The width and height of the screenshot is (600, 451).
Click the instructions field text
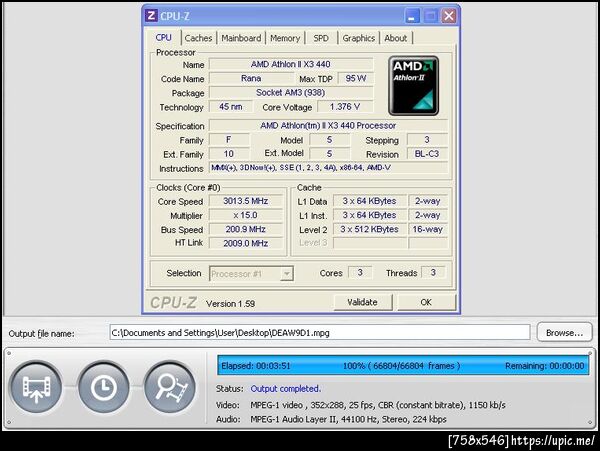[x=328, y=168]
